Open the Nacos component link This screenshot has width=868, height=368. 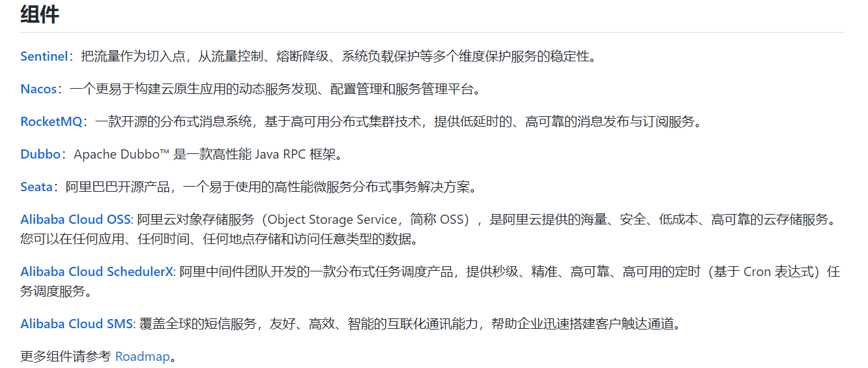click(x=38, y=89)
